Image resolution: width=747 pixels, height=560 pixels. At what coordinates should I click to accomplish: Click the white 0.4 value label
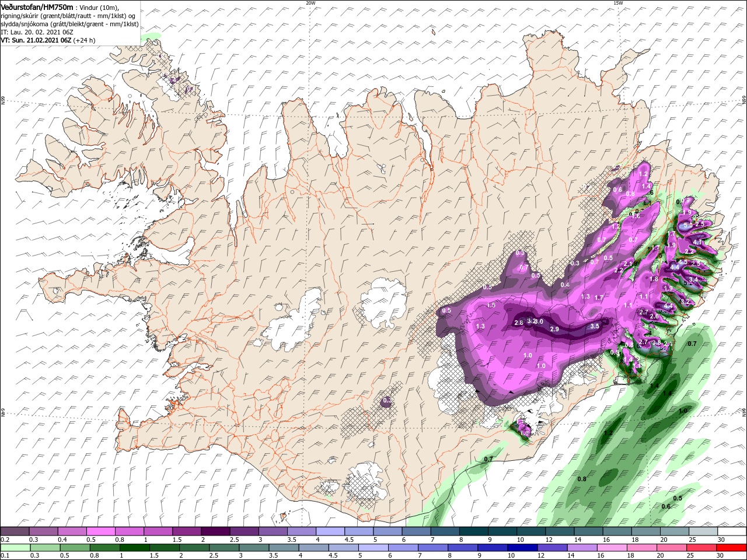[565, 285]
